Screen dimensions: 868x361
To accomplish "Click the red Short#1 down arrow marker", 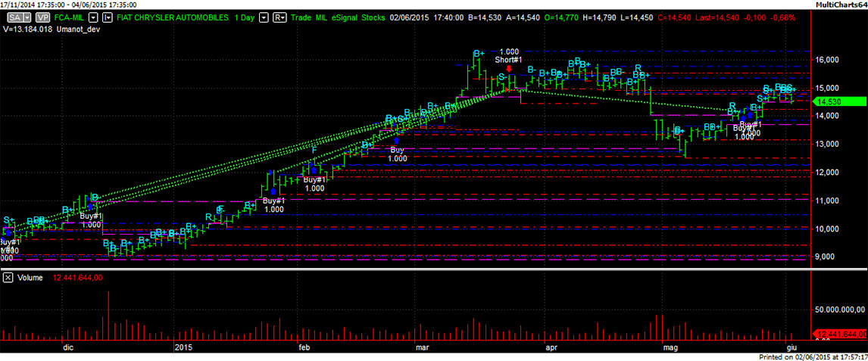I will [508, 68].
